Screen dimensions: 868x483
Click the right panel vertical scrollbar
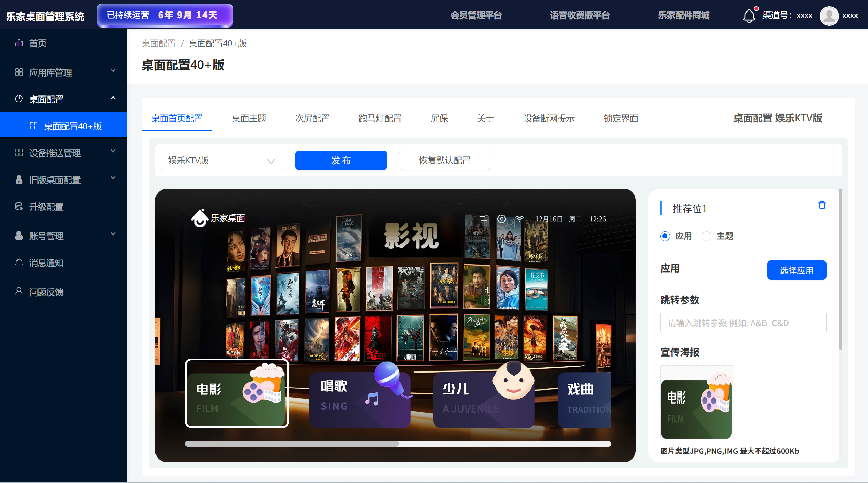(x=840, y=269)
